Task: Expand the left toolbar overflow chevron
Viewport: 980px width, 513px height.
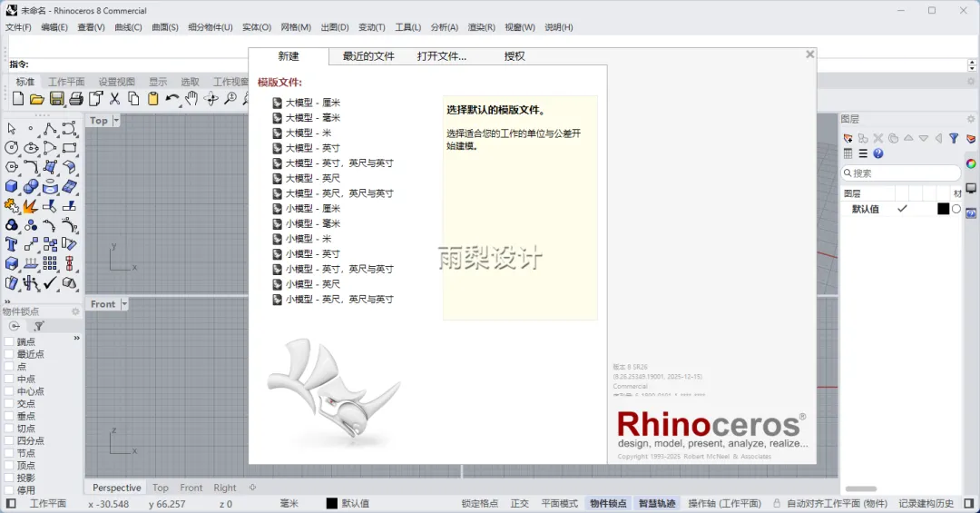Action: pyautogui.click(x=7, y=301)
